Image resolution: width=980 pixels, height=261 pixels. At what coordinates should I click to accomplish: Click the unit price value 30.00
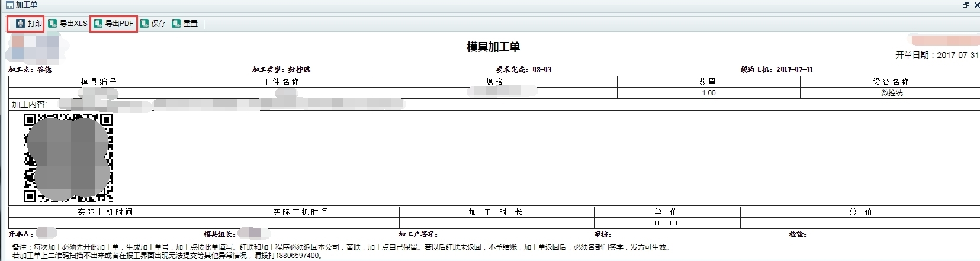coord(666,223)
